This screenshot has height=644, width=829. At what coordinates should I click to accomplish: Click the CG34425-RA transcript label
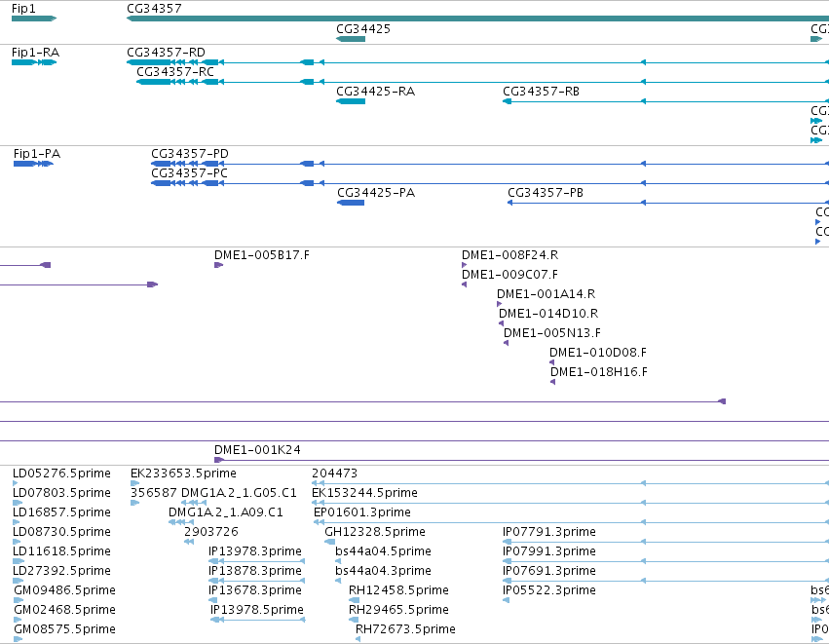tap(376, 92)
